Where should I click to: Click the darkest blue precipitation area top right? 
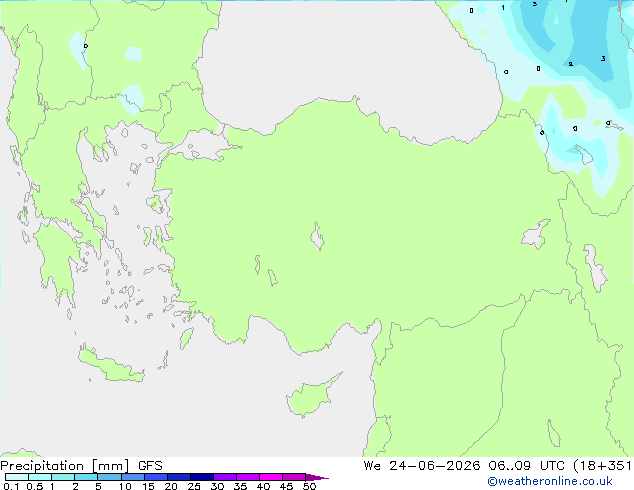[x=590, y=40]
